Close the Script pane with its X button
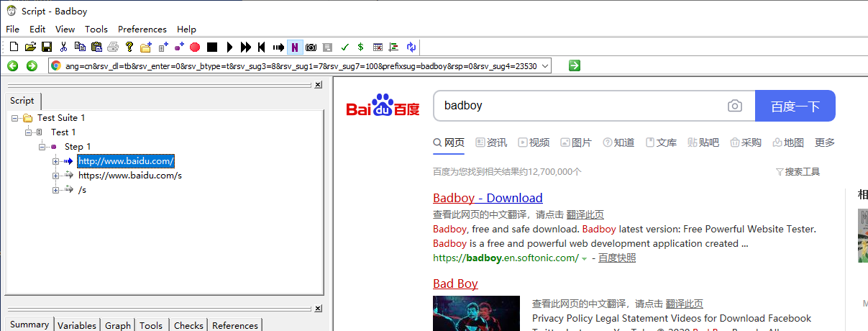 pyautogui.click(x=318, y=85)
